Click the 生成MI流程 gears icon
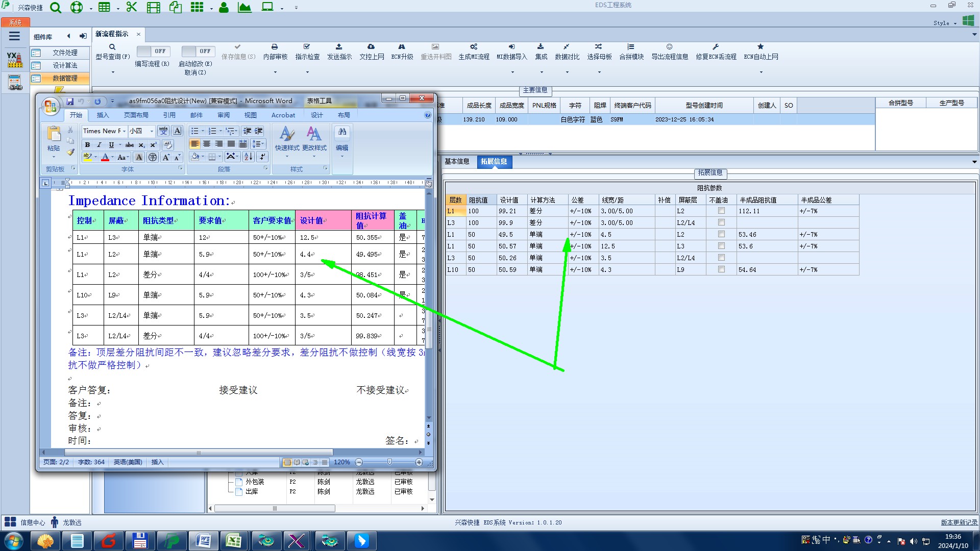980x551 pixels. (474, 46)
